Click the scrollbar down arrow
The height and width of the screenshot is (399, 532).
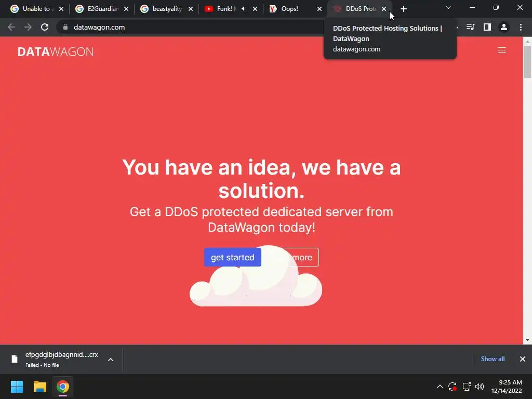point(527,340)
